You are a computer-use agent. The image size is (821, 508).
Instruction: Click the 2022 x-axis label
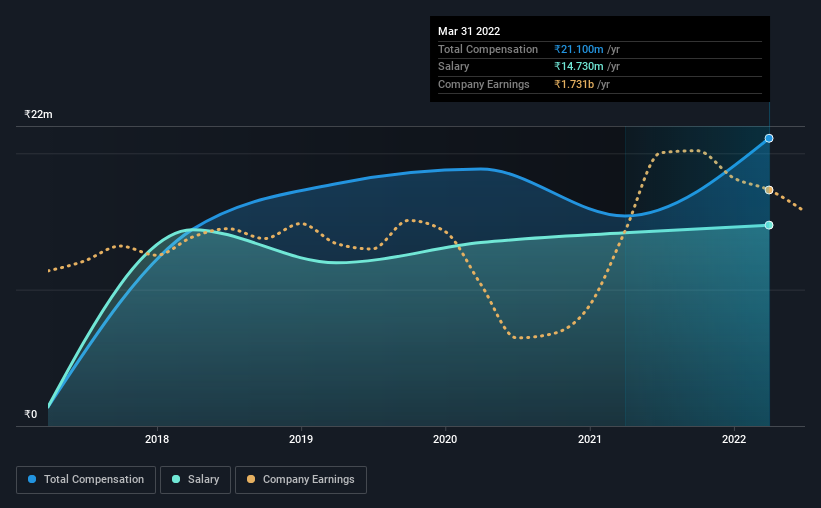(x=734, y=439)
